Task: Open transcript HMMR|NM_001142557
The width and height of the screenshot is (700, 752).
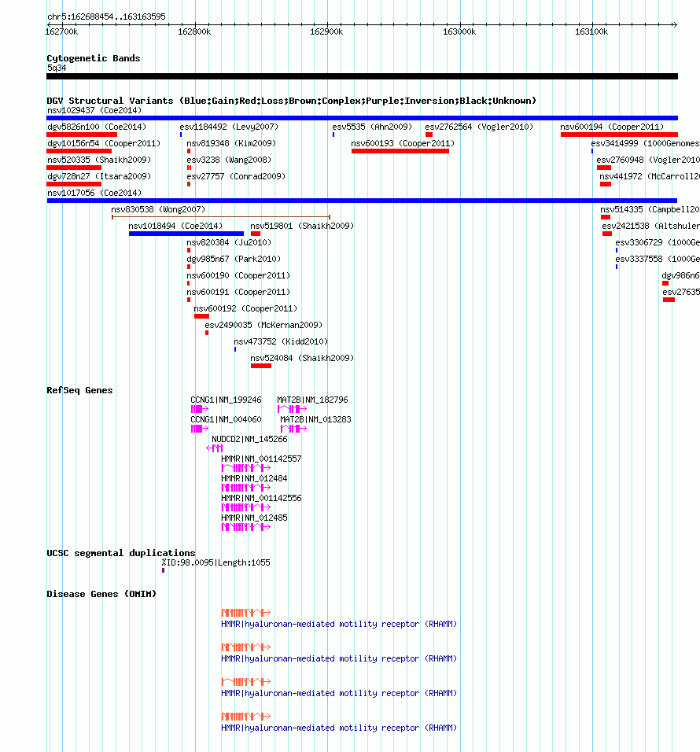Action: (261, 459)
